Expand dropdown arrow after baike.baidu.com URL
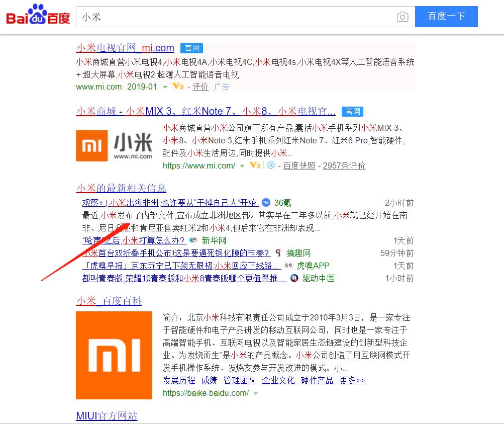This screenshot has height=424, width=504. pyautogui.click(x=256, y=393)
